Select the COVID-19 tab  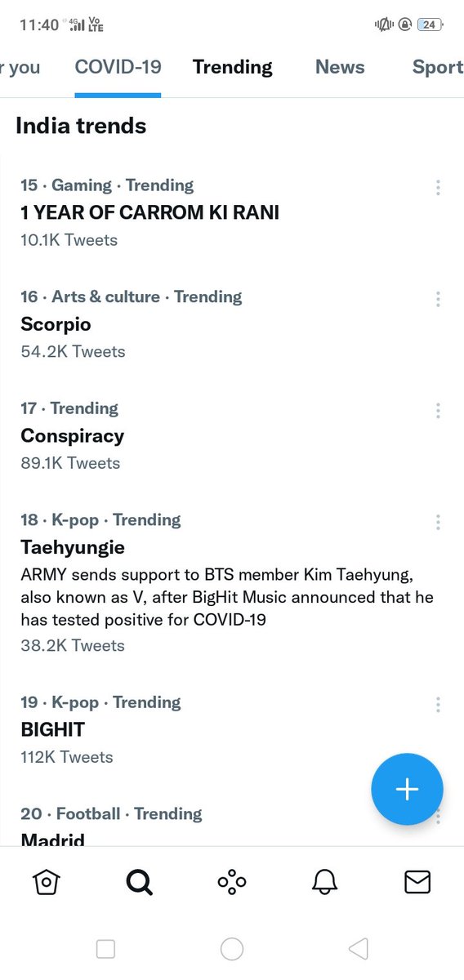click(118, 67)
